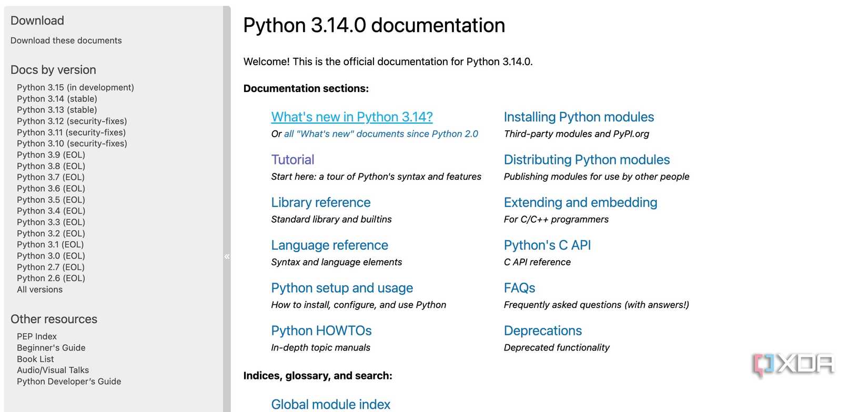Click the "Other resources" sidebar heading
This screenshot has width=868, height=412.
click(54, 319)
